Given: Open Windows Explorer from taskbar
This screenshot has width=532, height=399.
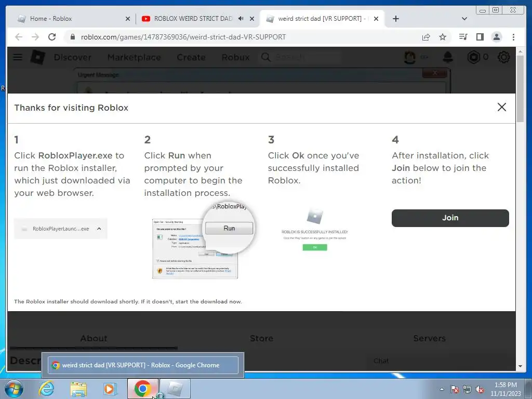Looking at the screenshot, I should tap(78, 389).
